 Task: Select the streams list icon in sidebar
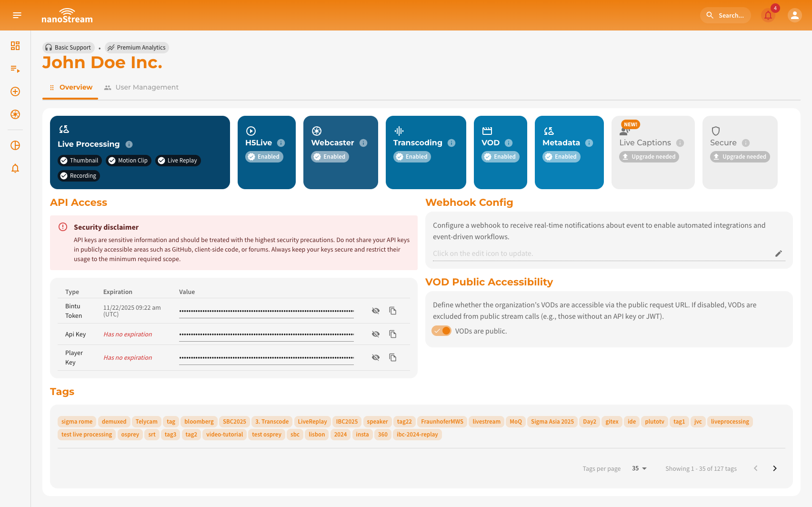tap(15, 69)
